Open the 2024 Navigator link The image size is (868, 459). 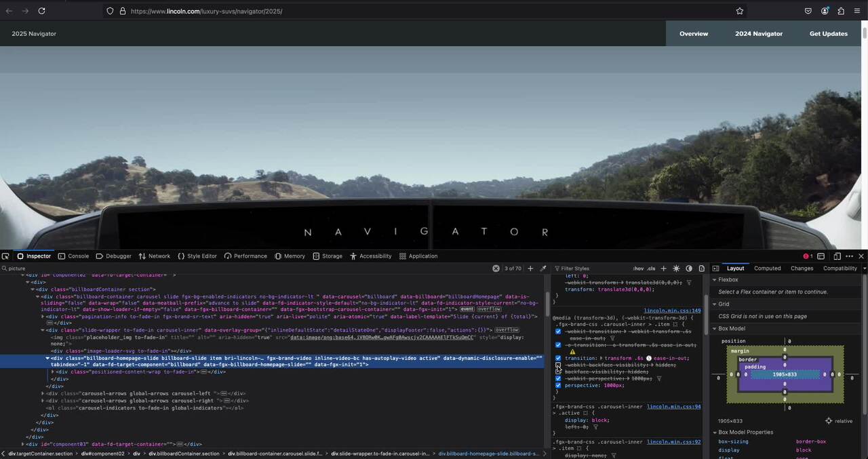click(x=759, y=33)
